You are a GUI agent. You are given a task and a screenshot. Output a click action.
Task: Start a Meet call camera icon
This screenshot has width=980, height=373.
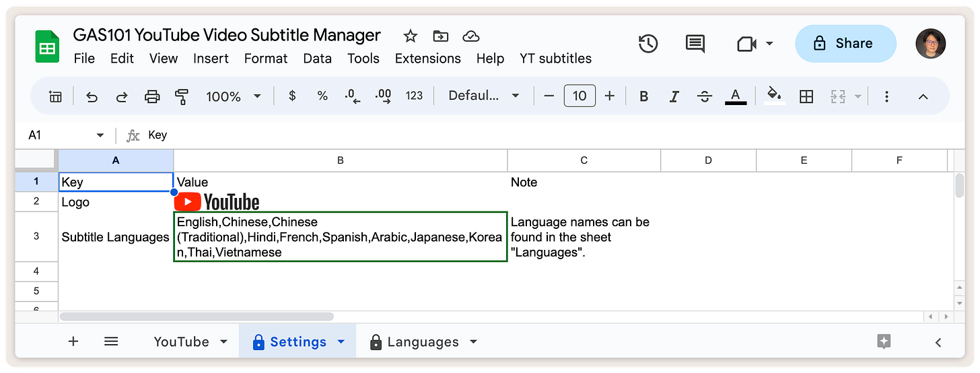tap(746, 44)
